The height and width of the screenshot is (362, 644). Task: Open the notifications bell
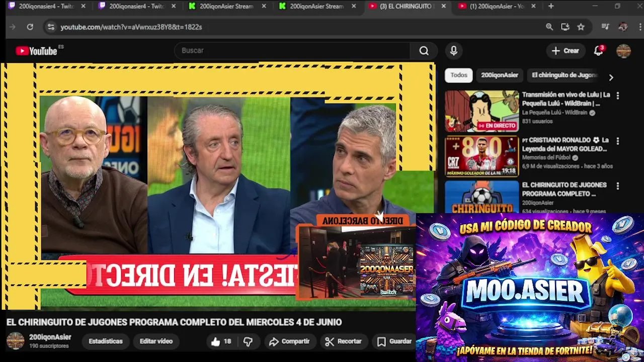599,51
